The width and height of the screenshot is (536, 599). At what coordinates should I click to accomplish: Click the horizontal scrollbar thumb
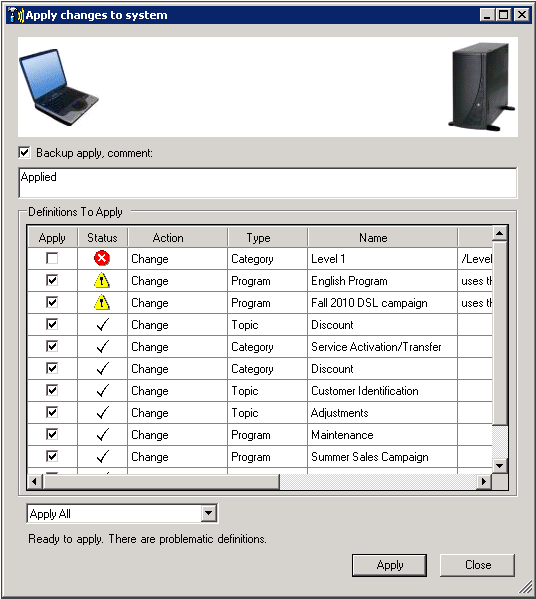pyautogui.click(x=160, y=481)
